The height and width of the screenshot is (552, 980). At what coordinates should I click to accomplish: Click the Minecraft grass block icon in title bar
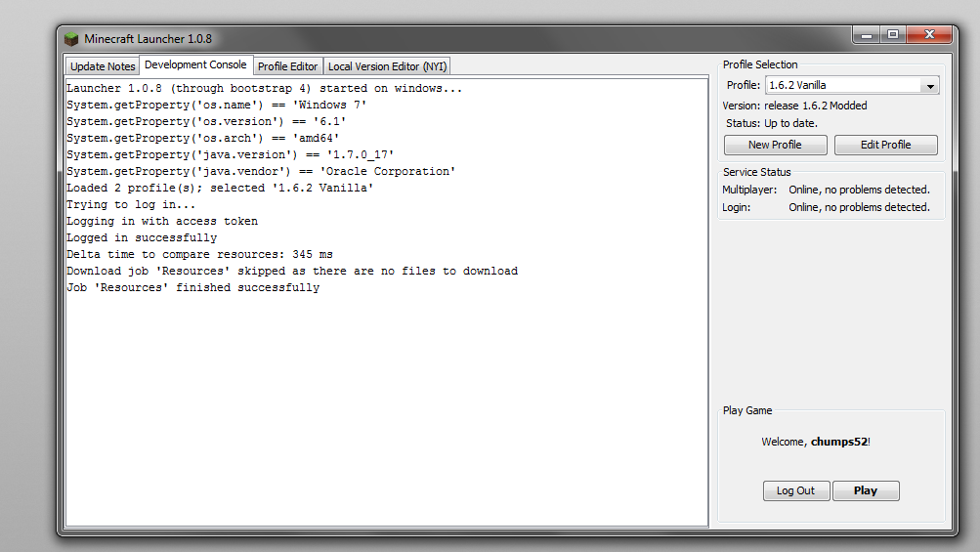click(71, 39)
